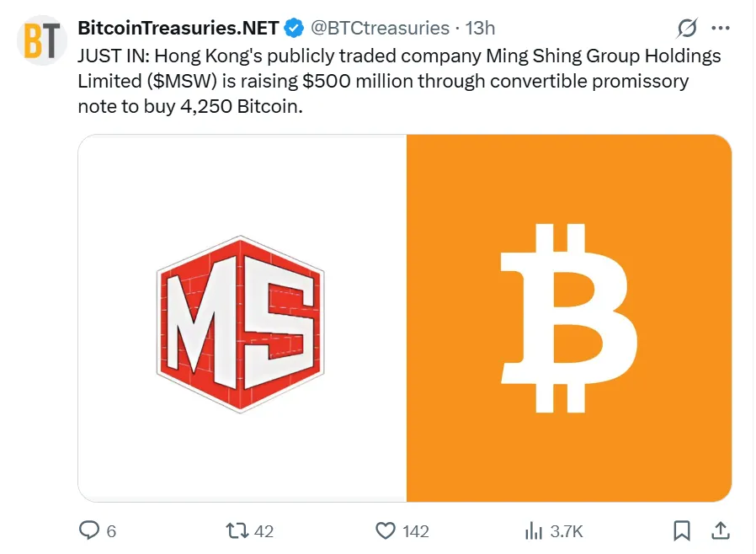Open Grok actions icon on the post
Screen dimensions: 756x554
tap(687, 28)
